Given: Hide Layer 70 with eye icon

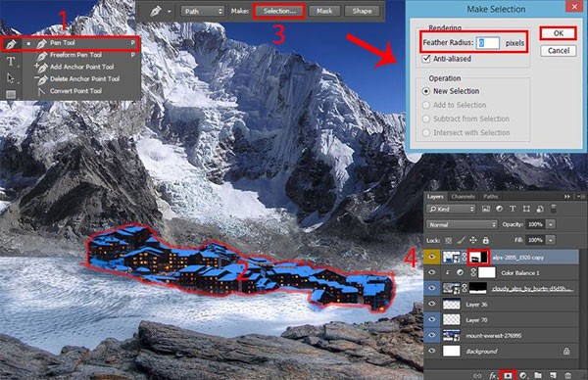Looking at the screenshot, I should pos(432,319).
